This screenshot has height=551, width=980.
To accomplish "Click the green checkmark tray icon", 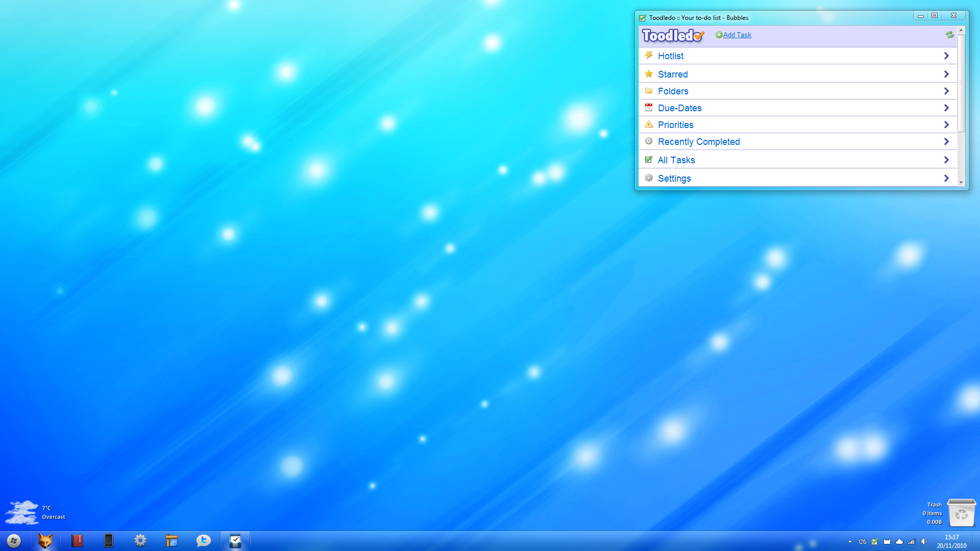I will coord(874,541).
